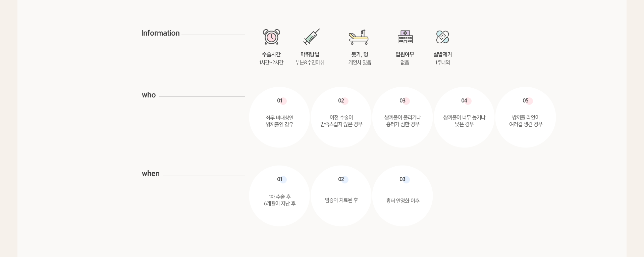Select when circle 02 염증이 치료된 후
644x257 pixels.
coord(341,196)
